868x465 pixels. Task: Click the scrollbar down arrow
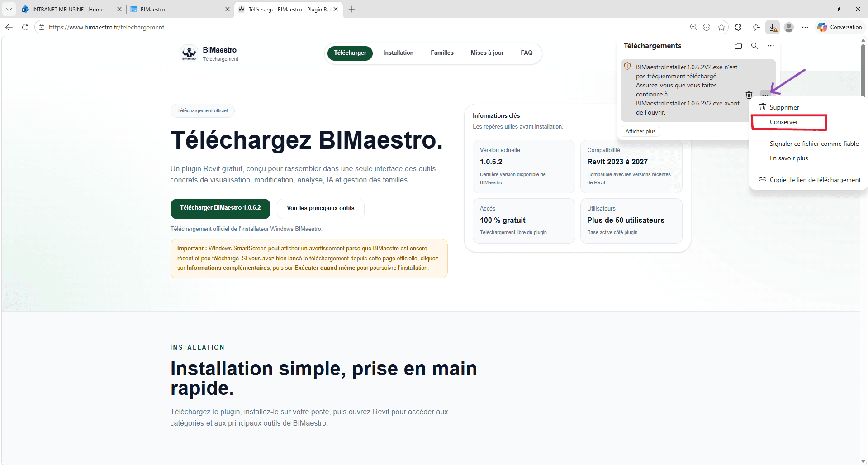click(x=863, y=461)
